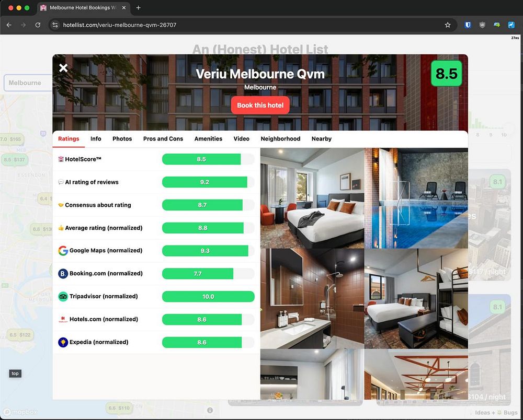Open the indoor pool photo

(x=416, y=198)
